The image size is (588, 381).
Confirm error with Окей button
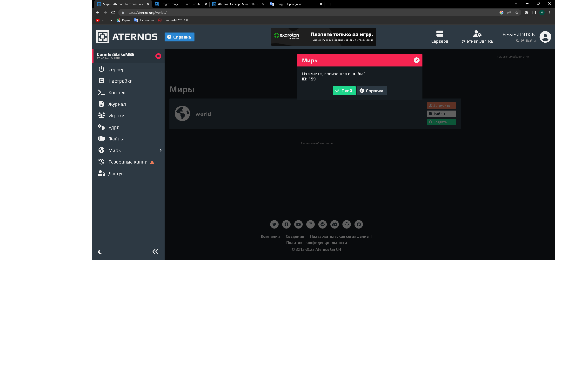tap(344, 91)
